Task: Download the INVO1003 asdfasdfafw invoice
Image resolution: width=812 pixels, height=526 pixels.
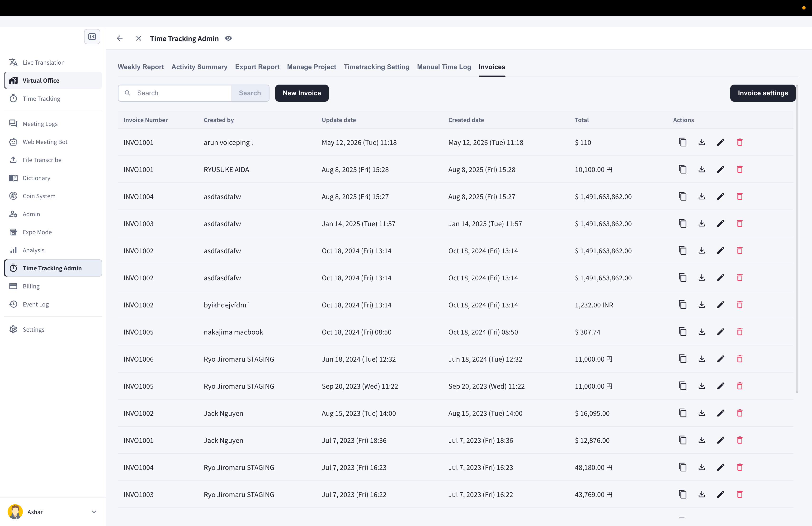Action: pos(702,223)
